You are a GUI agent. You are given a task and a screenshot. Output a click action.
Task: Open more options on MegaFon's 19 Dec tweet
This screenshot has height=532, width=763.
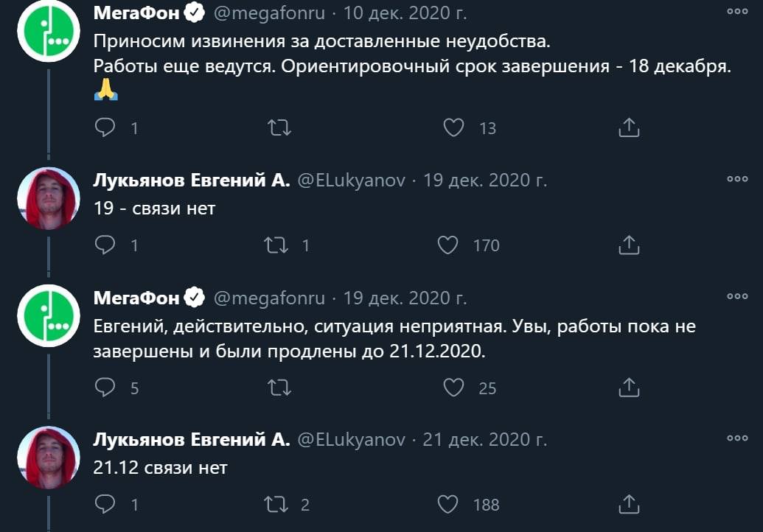point(737,296)
